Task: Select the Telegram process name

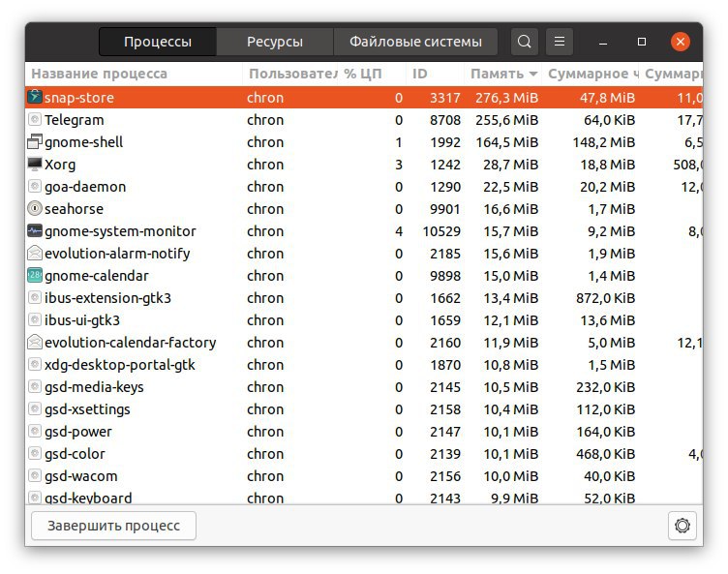Action: [x=75, y=120]
